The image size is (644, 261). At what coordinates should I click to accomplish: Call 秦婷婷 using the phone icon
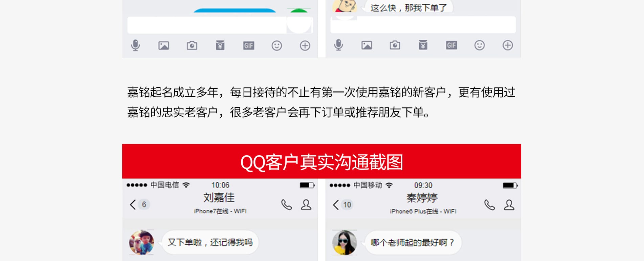tap(489, 205)
